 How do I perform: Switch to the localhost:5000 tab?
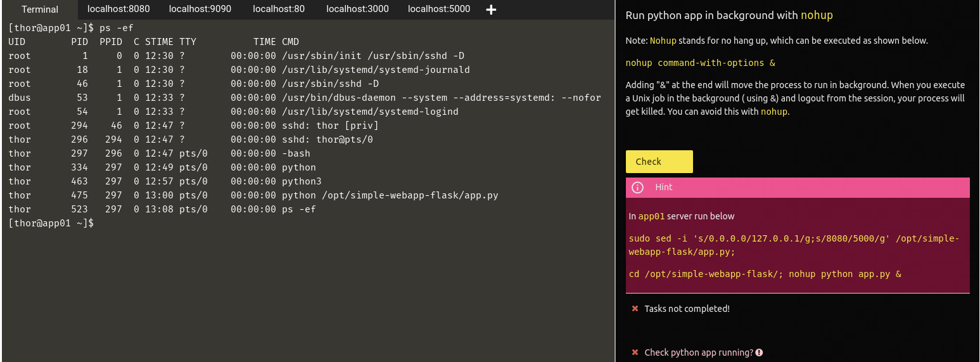[x=439, y=10]
